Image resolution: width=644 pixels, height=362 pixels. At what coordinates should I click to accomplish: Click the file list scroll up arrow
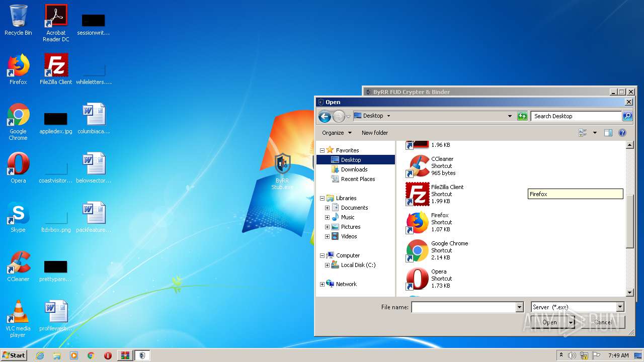coord(630,145)
